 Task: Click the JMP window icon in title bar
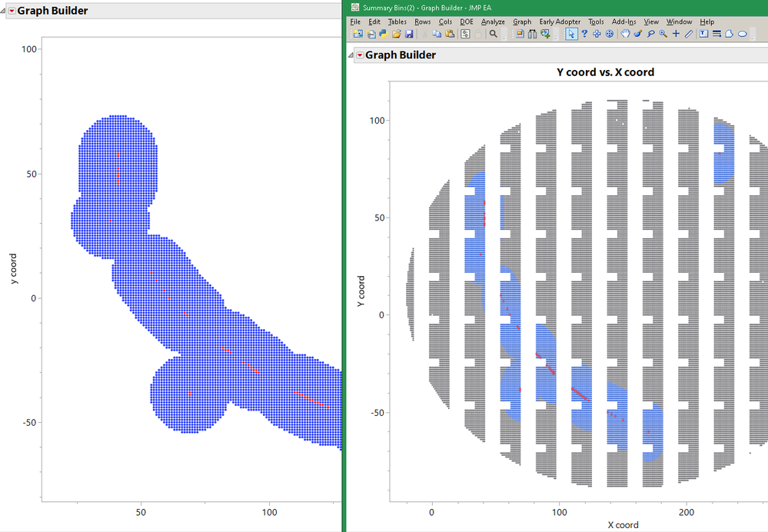click(x=354, y=7)
